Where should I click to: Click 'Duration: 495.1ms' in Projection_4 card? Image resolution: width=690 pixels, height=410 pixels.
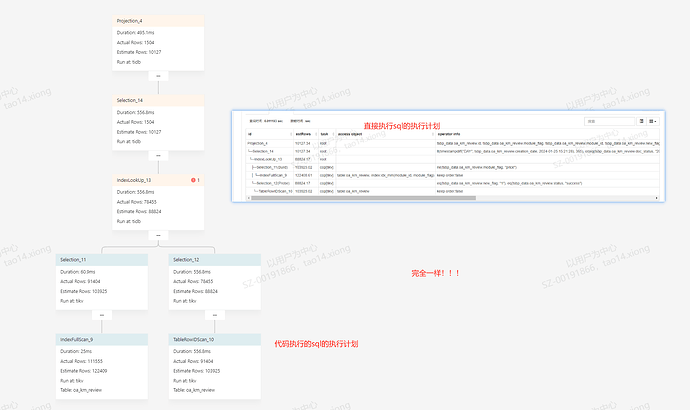pyautogui.click(x=136, y=33)
